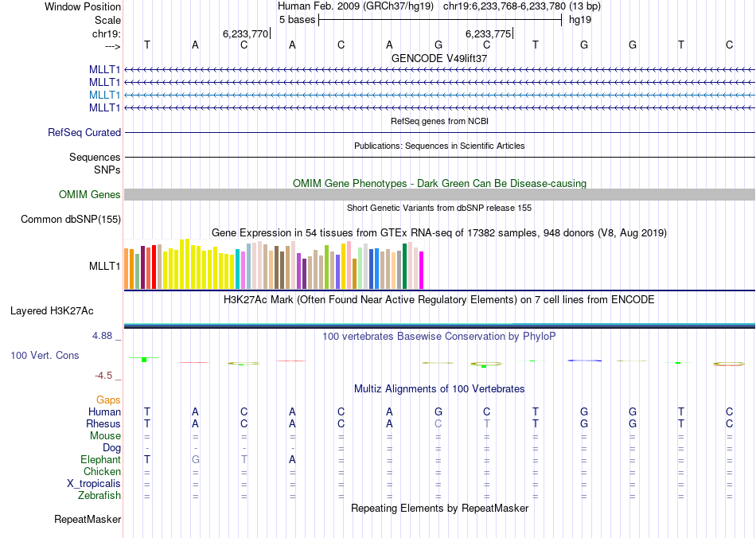
Task: Click the RefSeq Curated track label
Action: pos(84,133)
